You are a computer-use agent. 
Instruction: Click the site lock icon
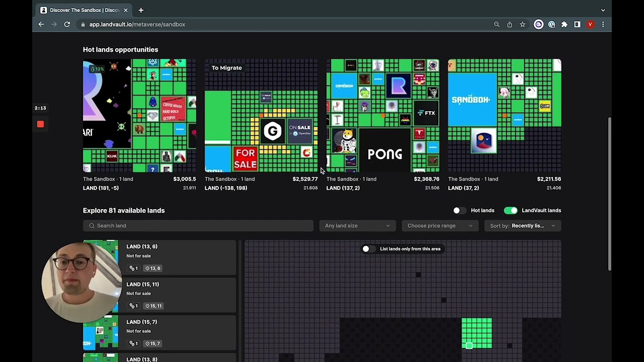[83, 24]
